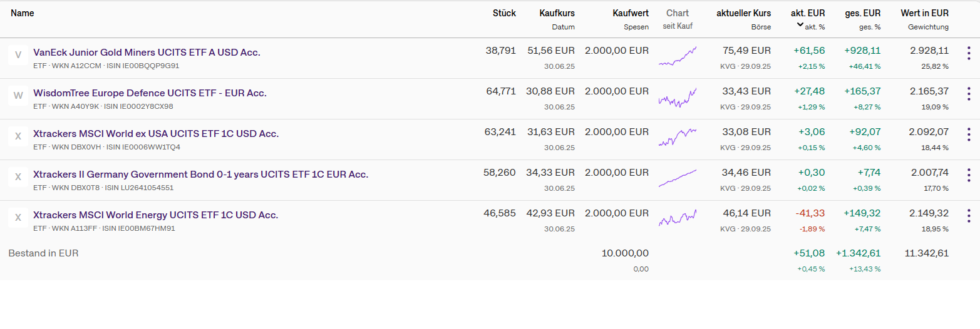Viewport: 980px width, 329px height.
Task: Click the Kaufkurs column header
Action: click(x=557, y=13)
